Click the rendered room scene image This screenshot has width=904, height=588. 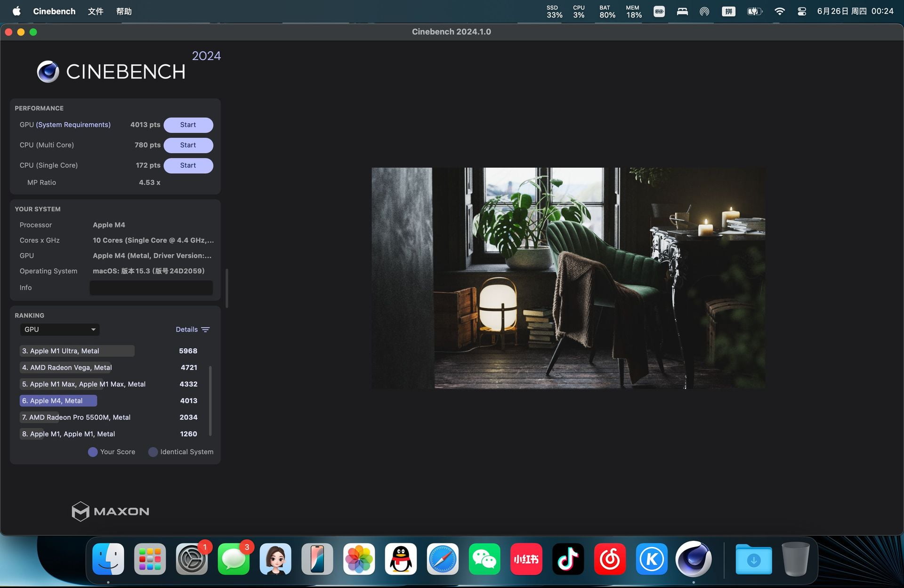(568, 278)
